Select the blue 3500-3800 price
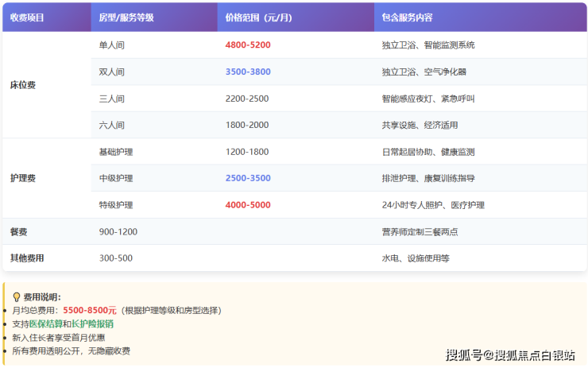 tap(248, 72)
